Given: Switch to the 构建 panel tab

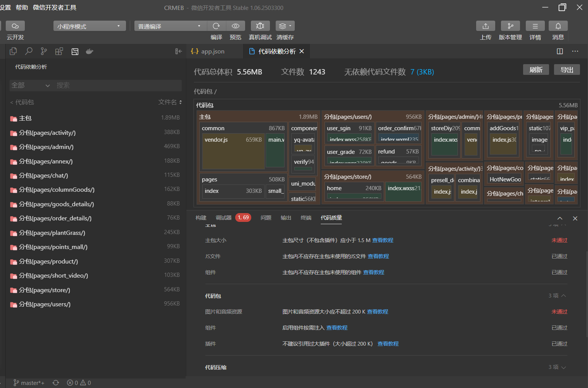Looking at the screenshot, I should point(201,218).
